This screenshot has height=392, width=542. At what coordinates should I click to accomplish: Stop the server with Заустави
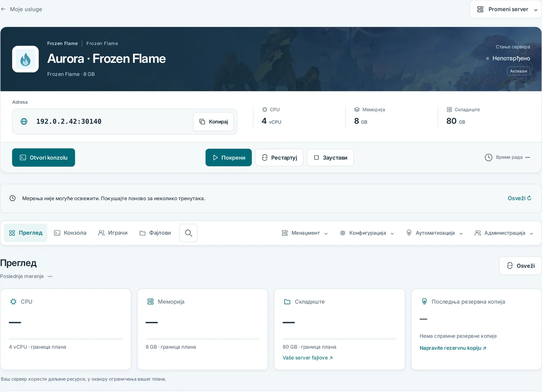(x=330, y=157)
